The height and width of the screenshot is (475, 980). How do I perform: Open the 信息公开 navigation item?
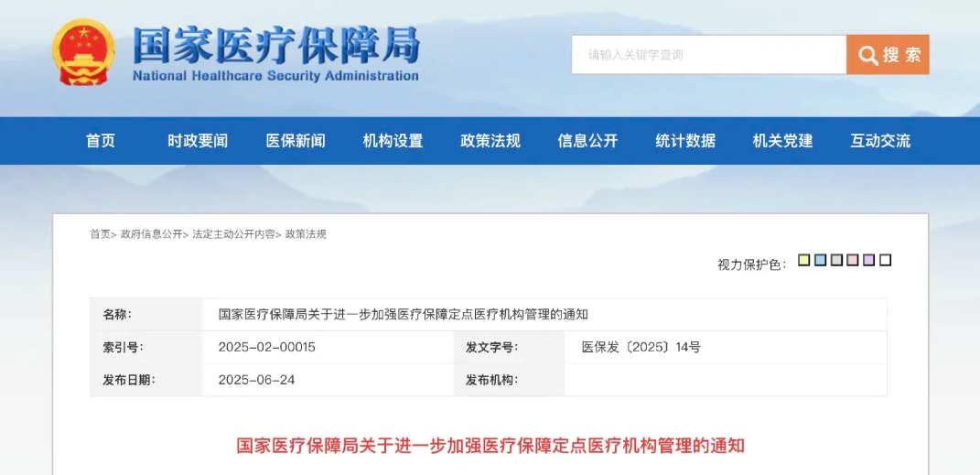(587, 141)
